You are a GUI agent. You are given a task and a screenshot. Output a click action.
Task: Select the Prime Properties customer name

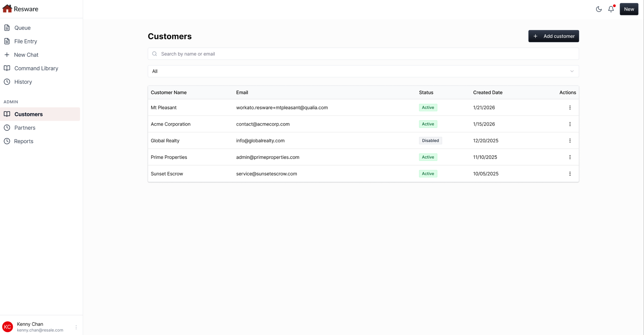[x=169, y=157]
